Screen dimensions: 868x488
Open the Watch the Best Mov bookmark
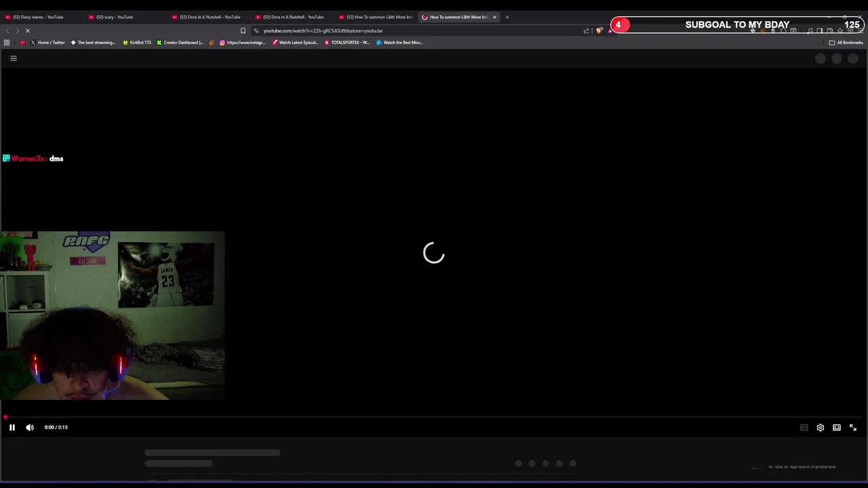pyautogui.click(x=399, y=43)
